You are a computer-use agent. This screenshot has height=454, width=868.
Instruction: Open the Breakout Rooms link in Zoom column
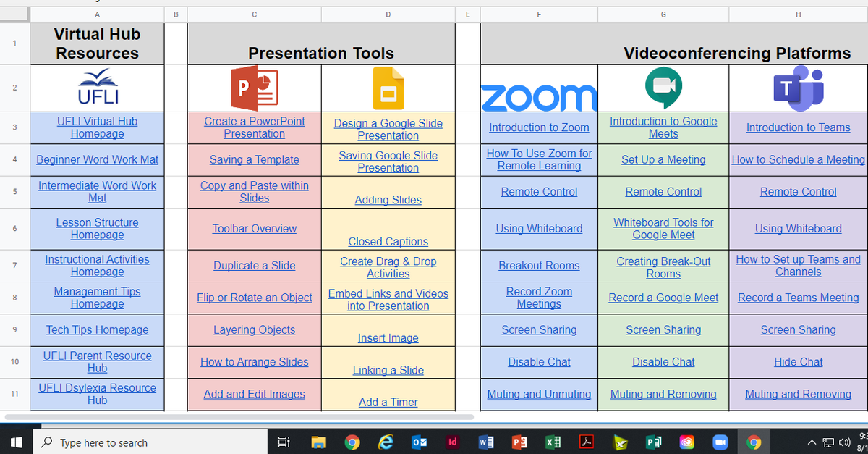pyautogui.click(x=539, y=265)
